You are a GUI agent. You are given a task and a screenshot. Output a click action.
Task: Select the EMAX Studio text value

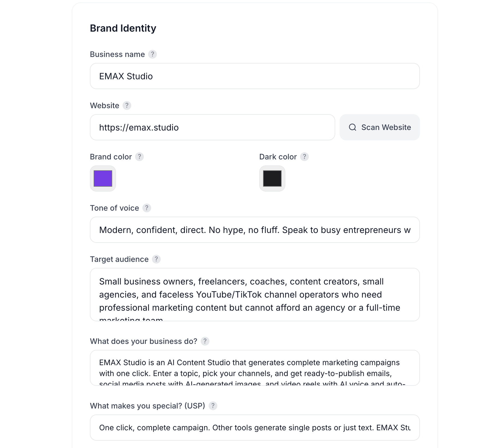[x=126, y=76]
